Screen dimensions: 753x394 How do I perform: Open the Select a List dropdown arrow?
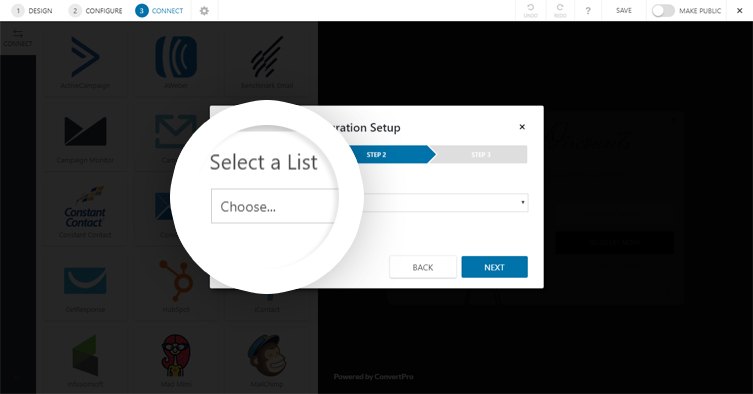pyautogui.click(x=522, y=202)
